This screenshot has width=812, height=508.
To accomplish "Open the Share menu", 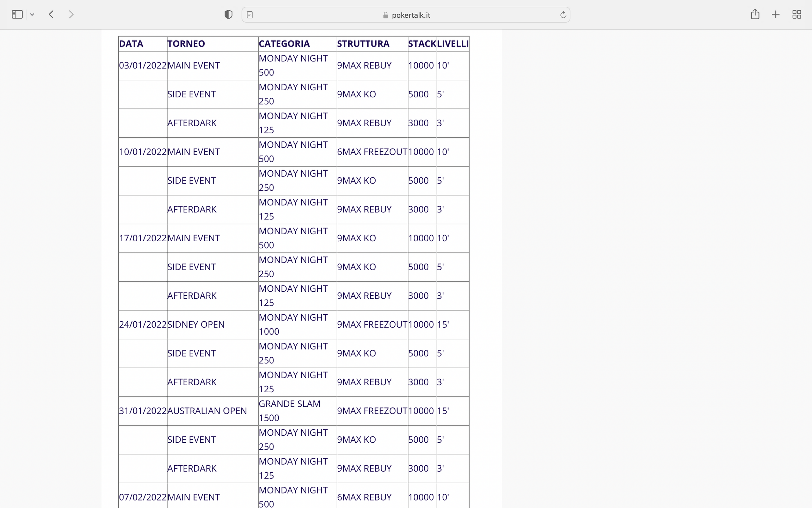I will (755, 14).
